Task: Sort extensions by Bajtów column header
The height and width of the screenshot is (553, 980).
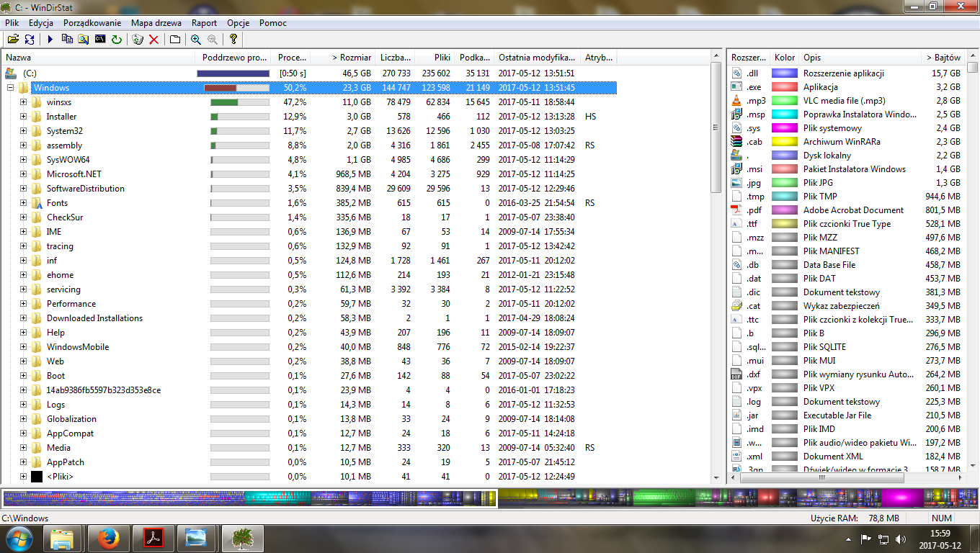Action: pos(943,58)
